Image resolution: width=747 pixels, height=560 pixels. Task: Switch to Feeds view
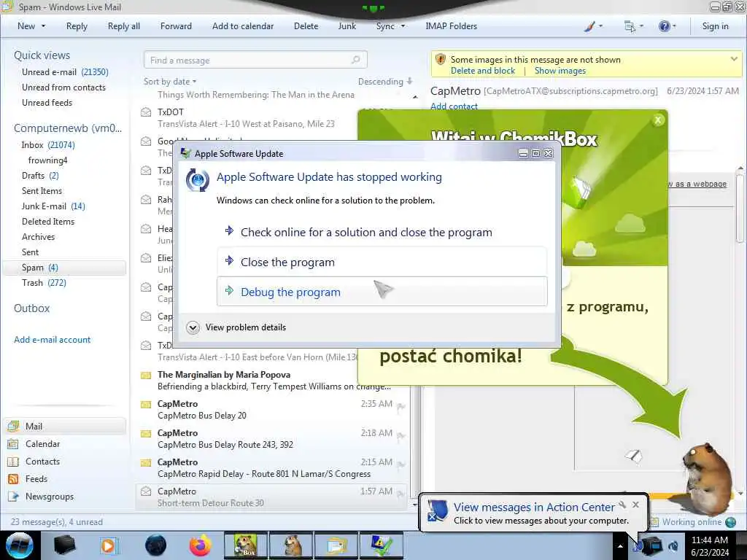point(36,478)
